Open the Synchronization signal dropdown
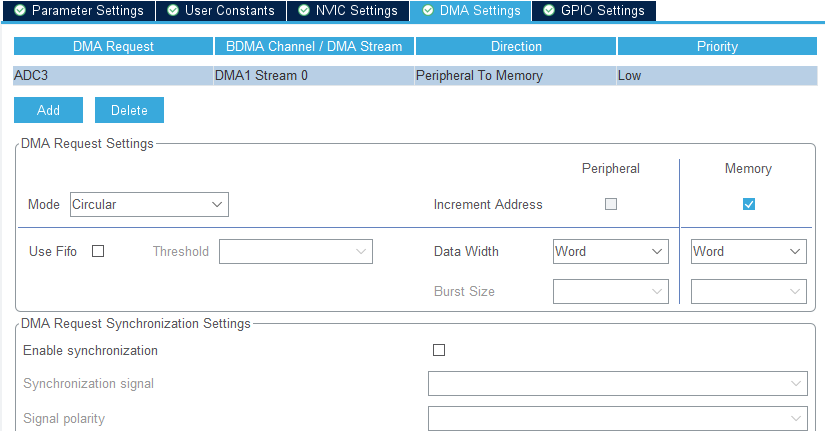This screenshot has height=431, width=825. [x=618, y=384]
